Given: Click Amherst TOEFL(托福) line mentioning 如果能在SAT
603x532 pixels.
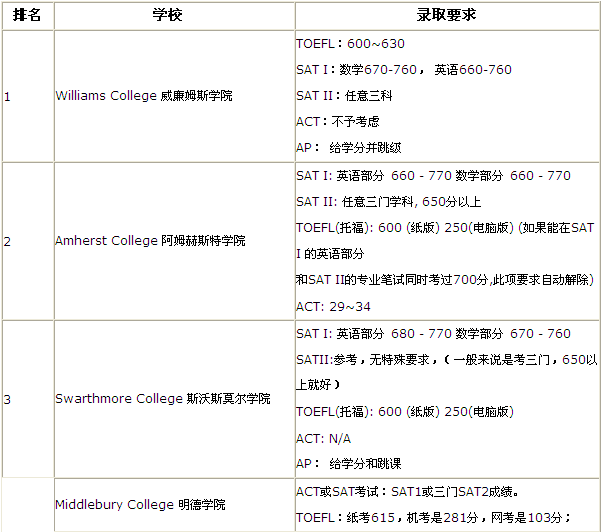Looking at the screenshot, I should click(x=445, y=228).
